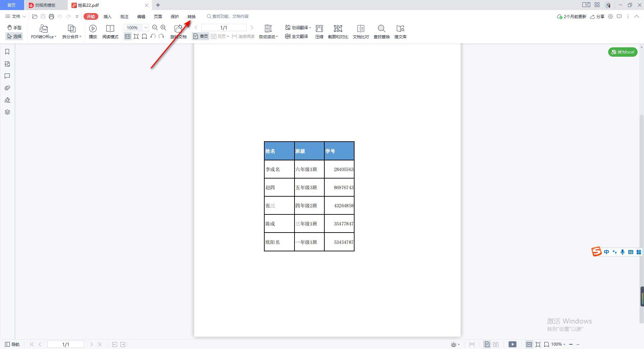Viewport: 644px width, 349px height.
Task: Open 文档比对 document comparison
Action: pyautogui.click(x=361, y=32)
